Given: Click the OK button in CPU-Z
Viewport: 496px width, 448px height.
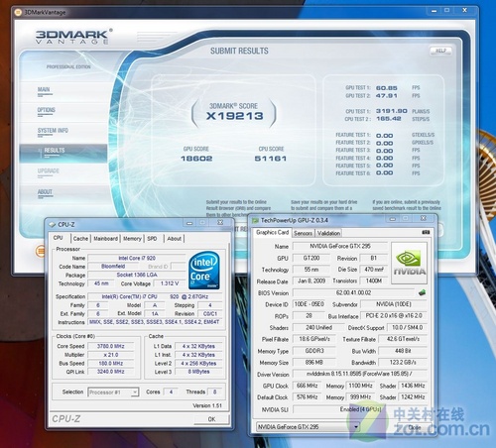Looking at the screenshot, I should pyautogui.click(x=211, y=419).
